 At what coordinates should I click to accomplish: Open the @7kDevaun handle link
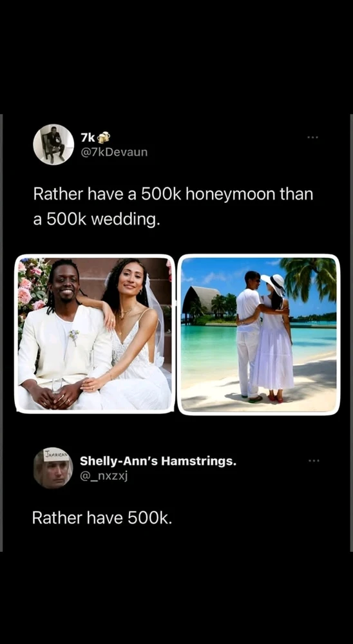pos(113,153)
